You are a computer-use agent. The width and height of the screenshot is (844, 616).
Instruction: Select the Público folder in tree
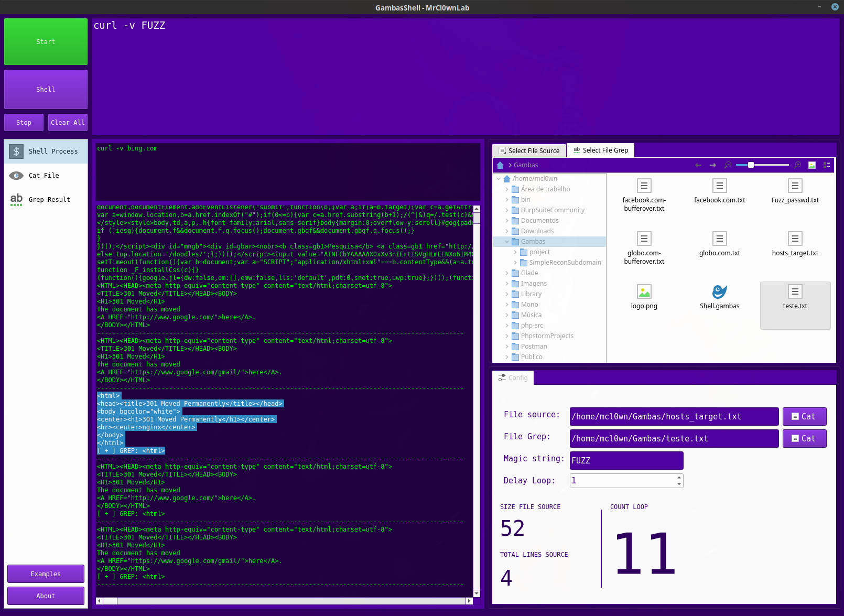pyautogui.click(x=532, y=357)
